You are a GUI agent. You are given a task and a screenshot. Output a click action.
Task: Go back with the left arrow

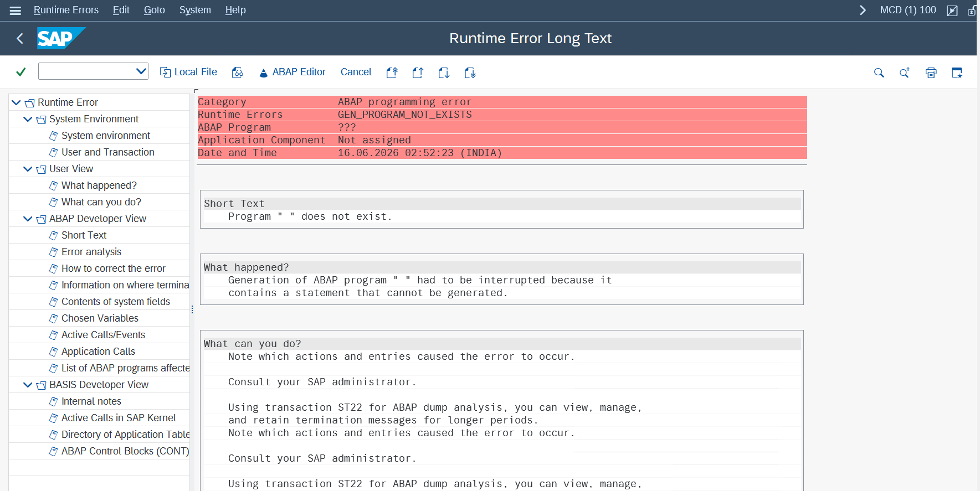pyautogui.click(x=20, y=38)
